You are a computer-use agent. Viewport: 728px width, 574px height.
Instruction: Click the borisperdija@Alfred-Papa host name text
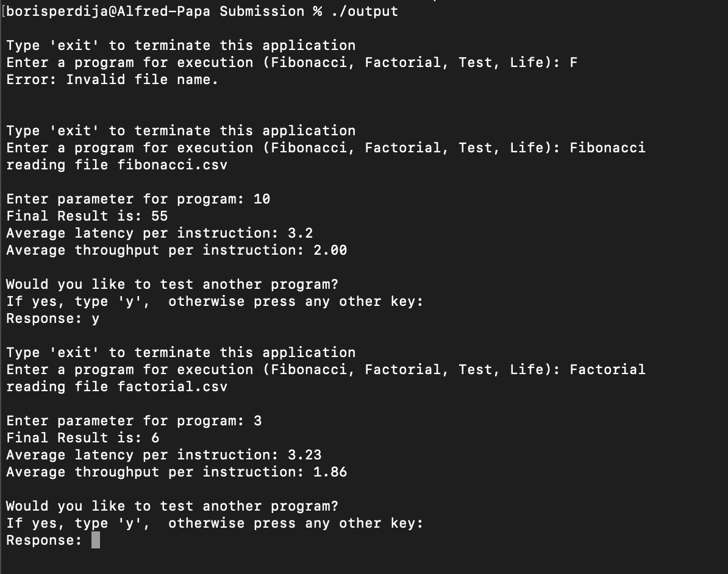tap(109, 12)
